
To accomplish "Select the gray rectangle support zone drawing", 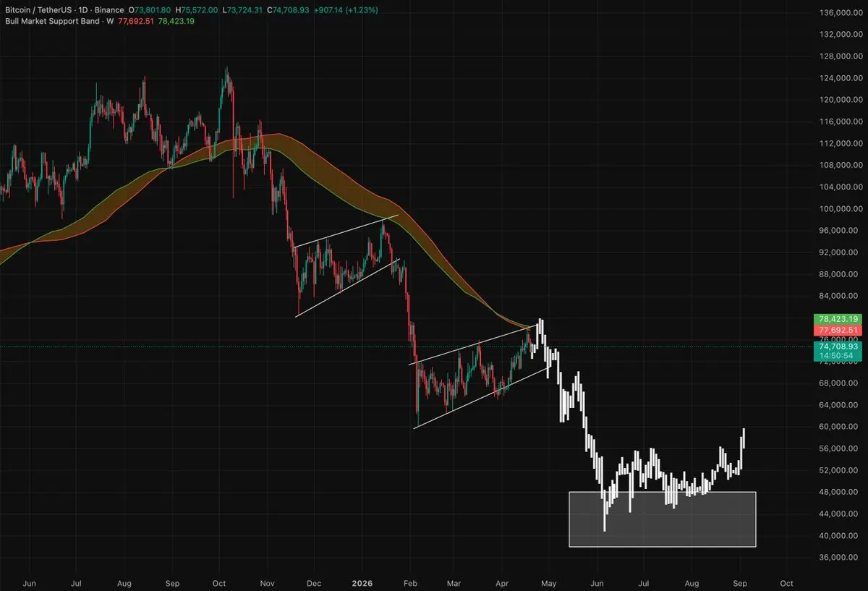I will pos(663,519).
